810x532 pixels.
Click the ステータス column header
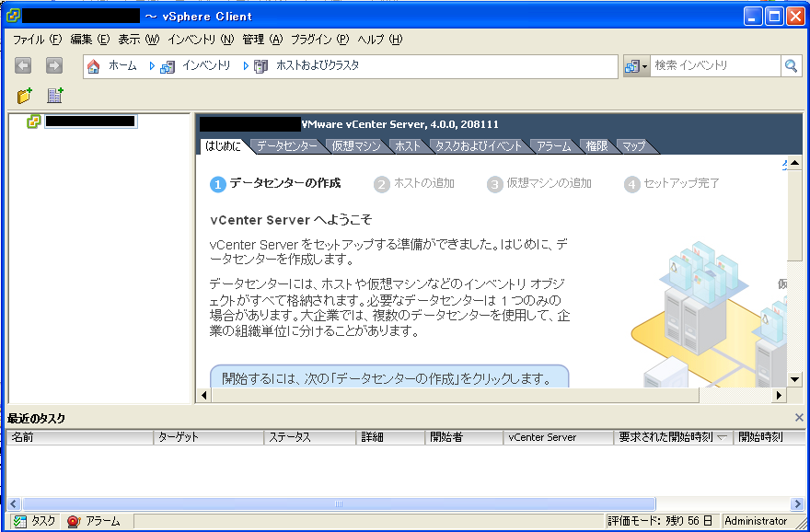tap(310, 437)
